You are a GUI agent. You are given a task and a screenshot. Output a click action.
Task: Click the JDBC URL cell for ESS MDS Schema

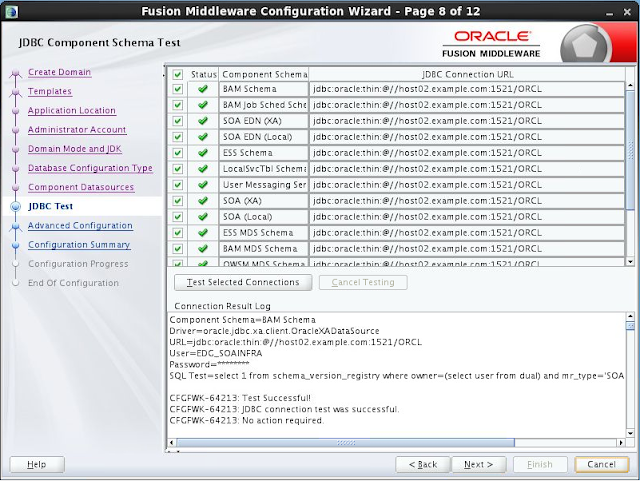pos(467,233)
